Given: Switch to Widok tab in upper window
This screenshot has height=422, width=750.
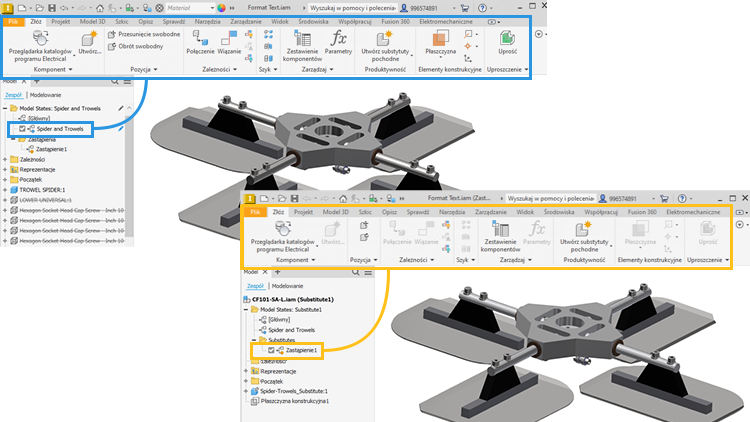Looking at the screenshot, I should (x=280, y=22).
